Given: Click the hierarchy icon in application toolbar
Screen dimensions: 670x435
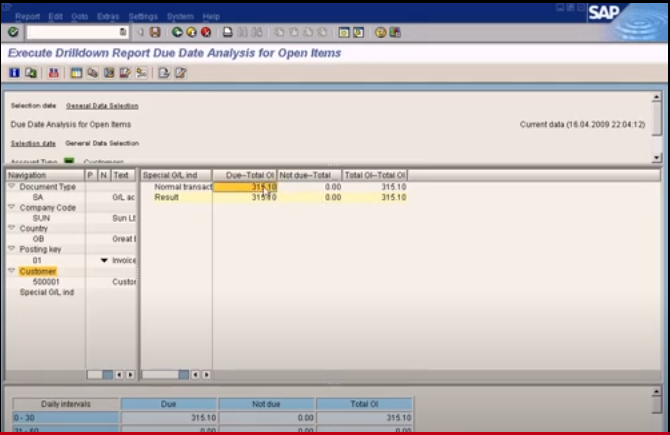Looking at the screenshot, I should [x=141, y=73].
